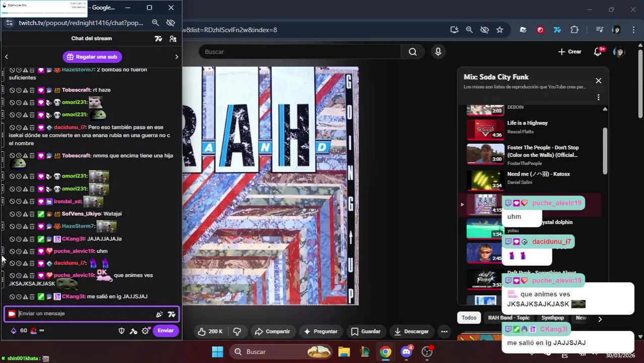
Task: Open SofVens_Ukiyo's user card
Action: tap(81, 214)
